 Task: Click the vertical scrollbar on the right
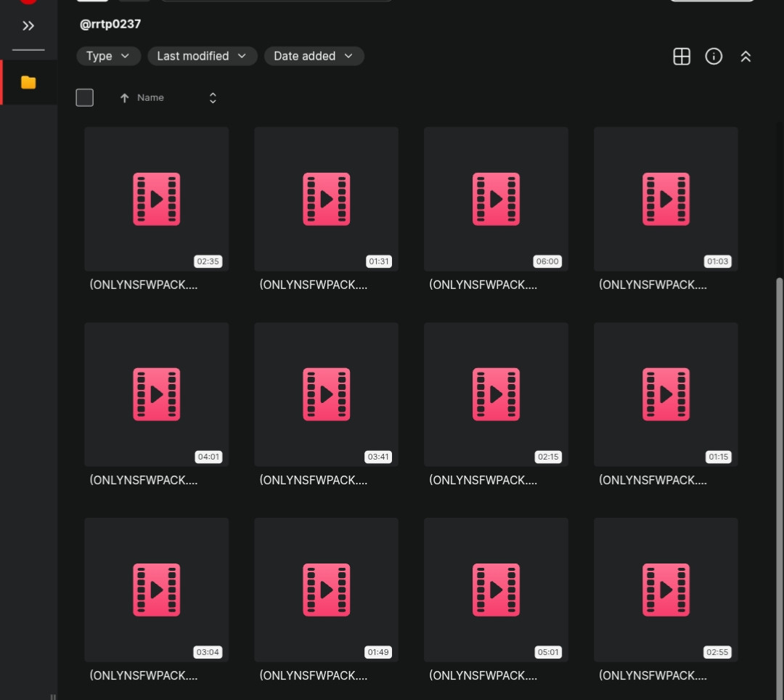point(780,436)
